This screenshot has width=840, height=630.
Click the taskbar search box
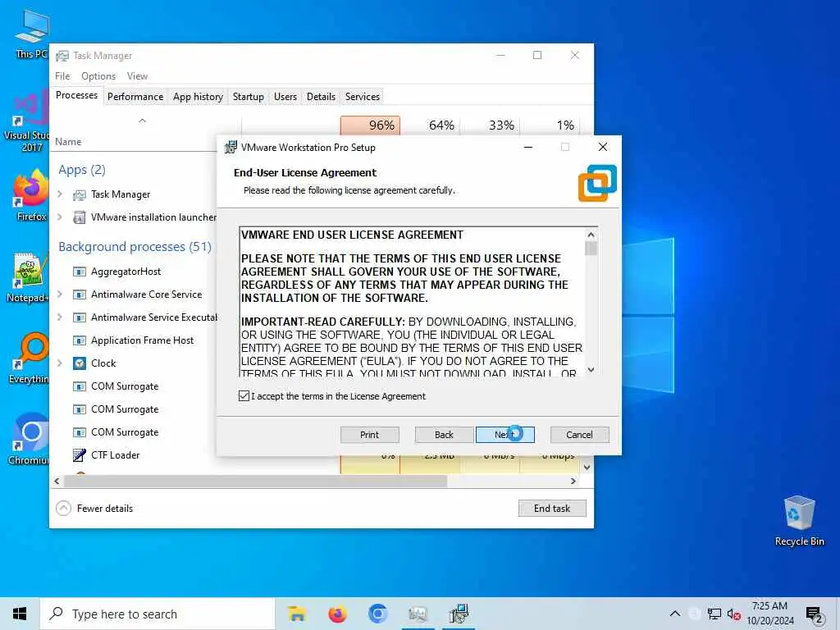tap(157, 614)
